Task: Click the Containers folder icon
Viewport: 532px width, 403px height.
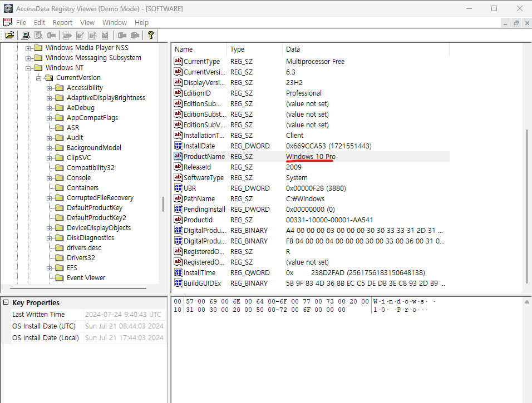Action: point(60,187)
